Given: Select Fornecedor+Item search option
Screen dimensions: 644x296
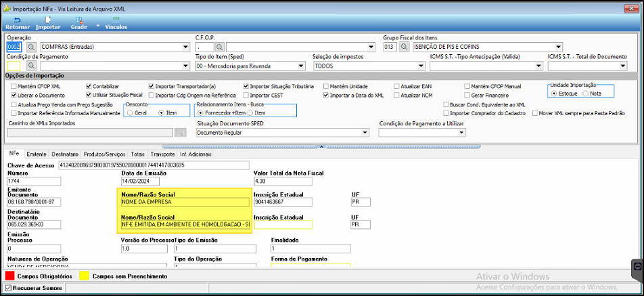Looking at the screenshot, I should pos(200,112).
